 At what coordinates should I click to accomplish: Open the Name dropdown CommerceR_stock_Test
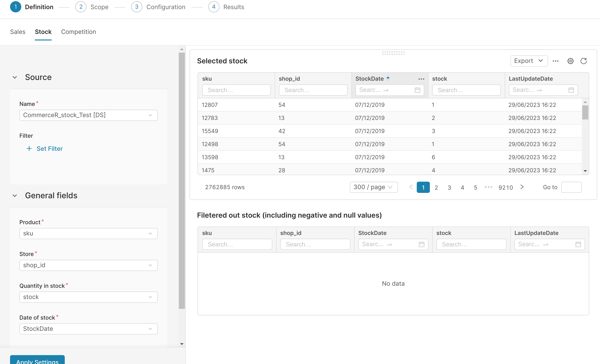[x=88, y=115]
